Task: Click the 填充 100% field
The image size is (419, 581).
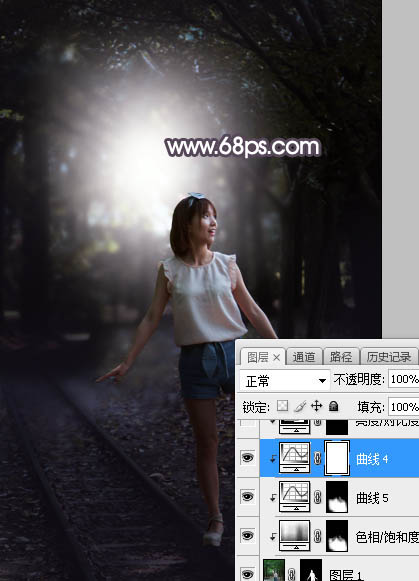Action: (x=403, y=407)
